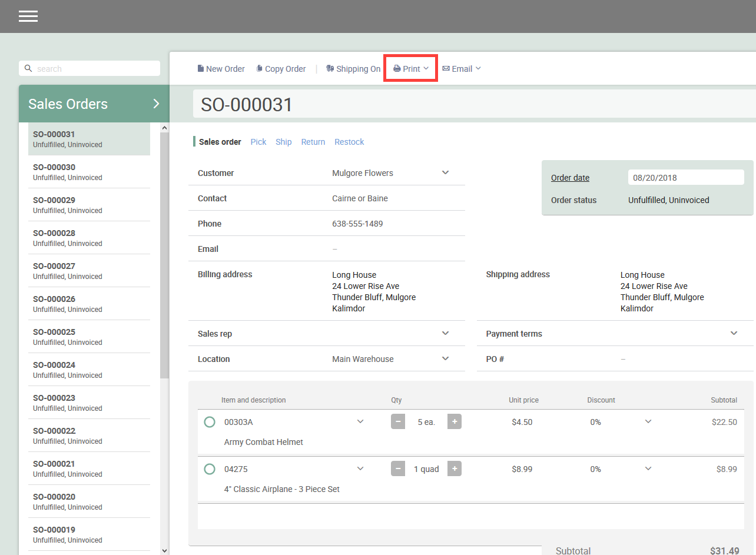
Task: Click the Email envelope icon
Action: (446, 69)
